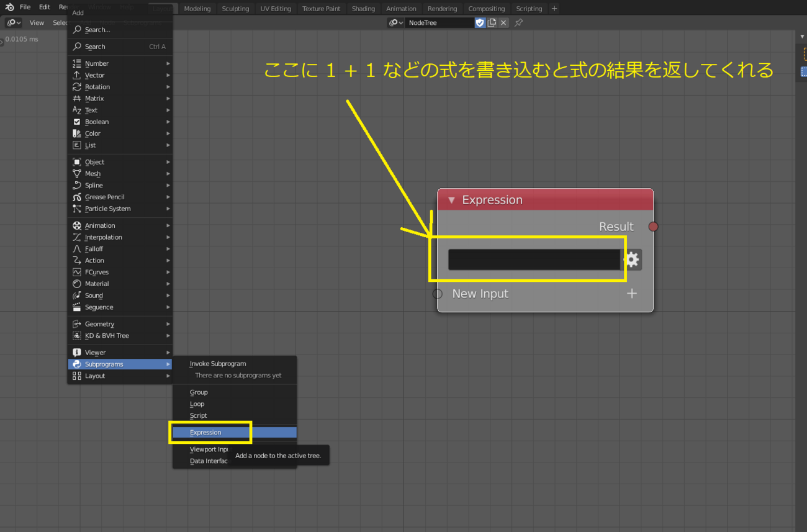Viewport: 807px width, 532px height.
Task: Duplicate the NodeTree with the copy icon
Action: click(492, 23)
